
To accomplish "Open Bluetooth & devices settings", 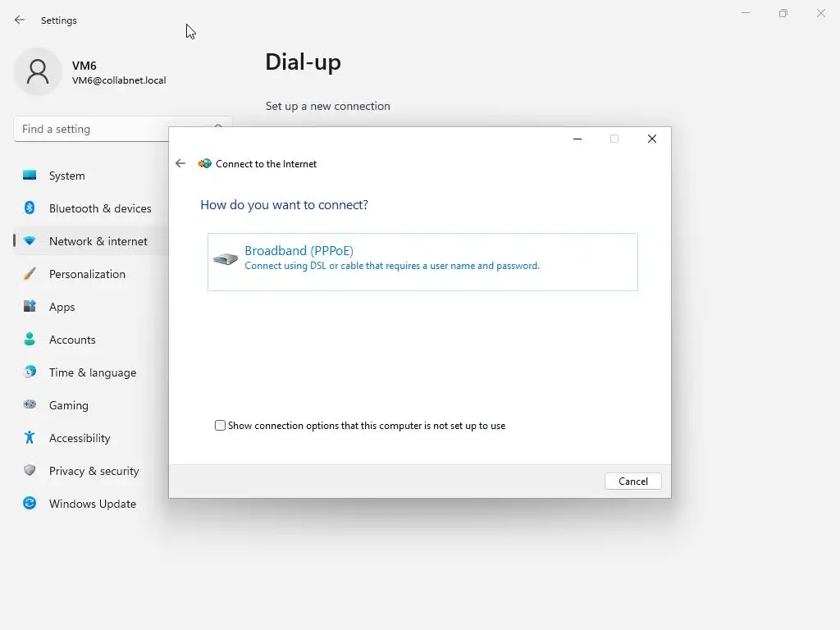I will (91, 208).
